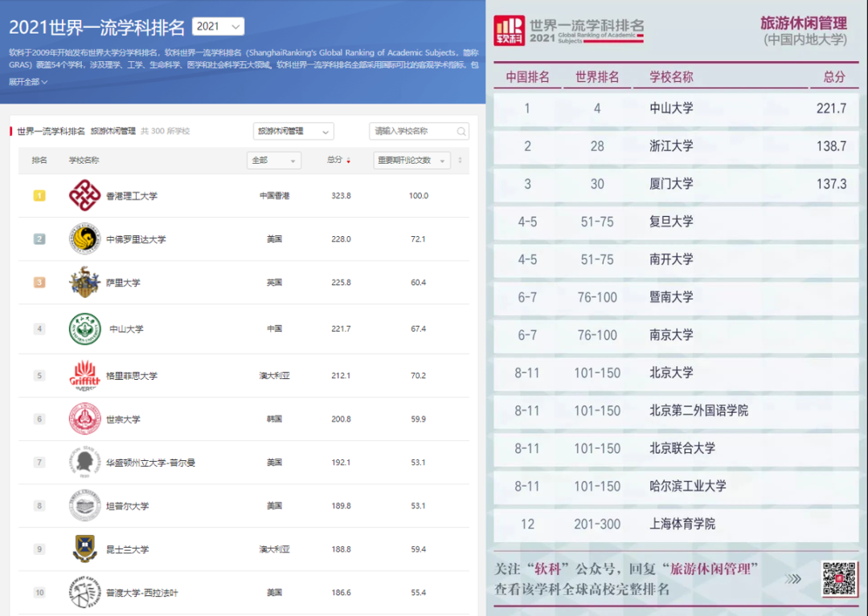868x616 pixels.
Task: Open 普渡大学-西拉法叶 school link
Action: click(x=142, y=593)
